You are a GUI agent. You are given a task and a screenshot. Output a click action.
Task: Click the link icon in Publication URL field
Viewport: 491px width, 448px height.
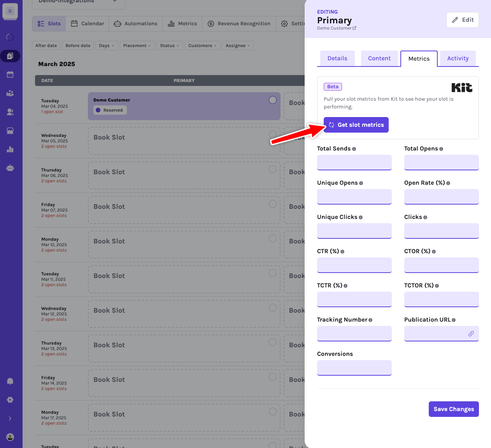pyautogui.click(x=471, y=334)
